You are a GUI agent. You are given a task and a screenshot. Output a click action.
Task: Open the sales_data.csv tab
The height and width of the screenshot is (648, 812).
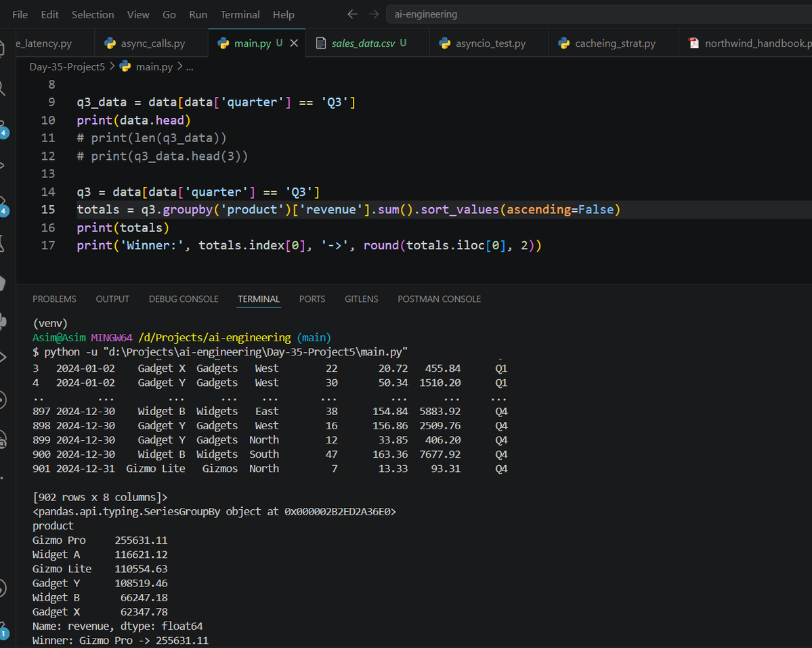coord(363,43)
